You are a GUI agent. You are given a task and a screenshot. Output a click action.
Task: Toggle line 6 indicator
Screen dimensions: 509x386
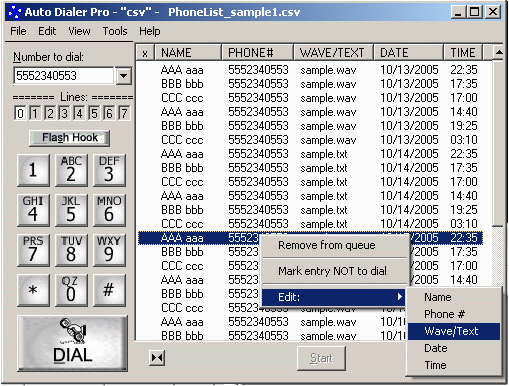(x=109, y=113)
